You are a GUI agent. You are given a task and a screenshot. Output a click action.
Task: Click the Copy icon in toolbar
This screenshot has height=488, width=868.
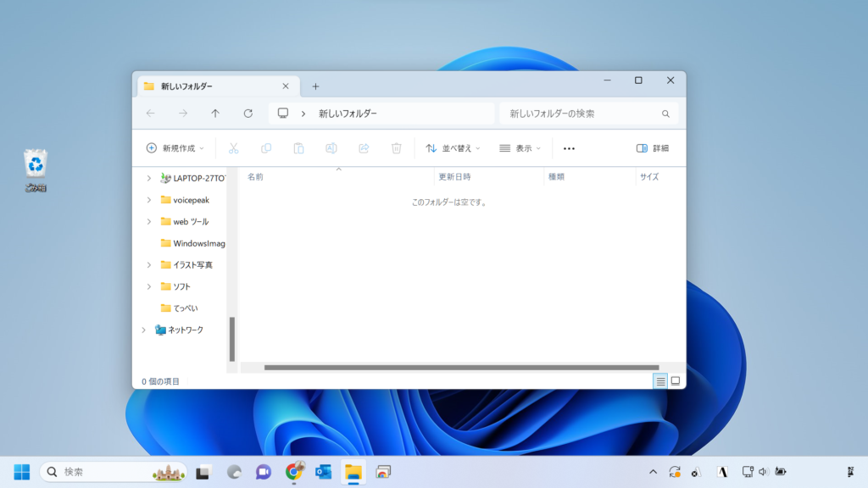pos(266,148)
